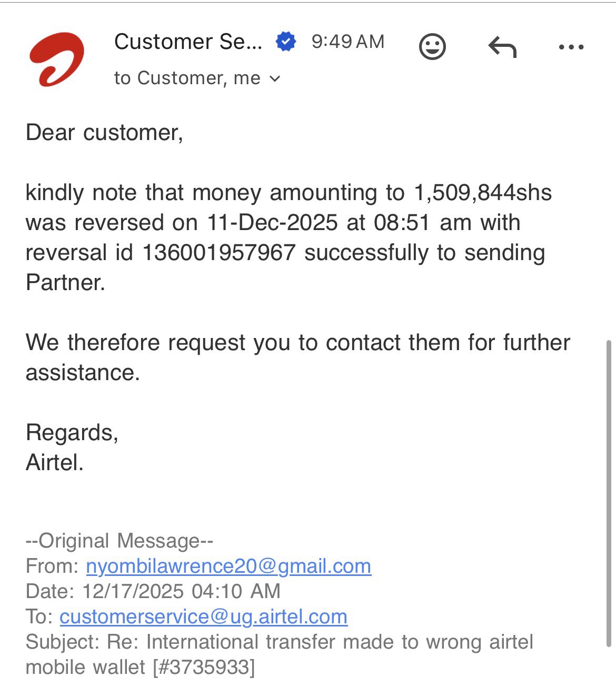
Task: Expand recipient details chevron beside 'me'
Action: 275,79
